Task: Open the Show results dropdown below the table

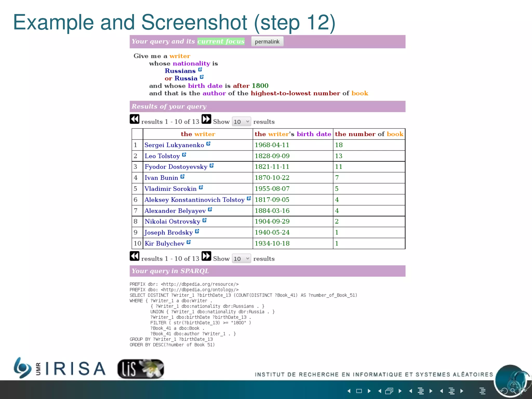Action: pyautogui.click(x=241, y=258)
